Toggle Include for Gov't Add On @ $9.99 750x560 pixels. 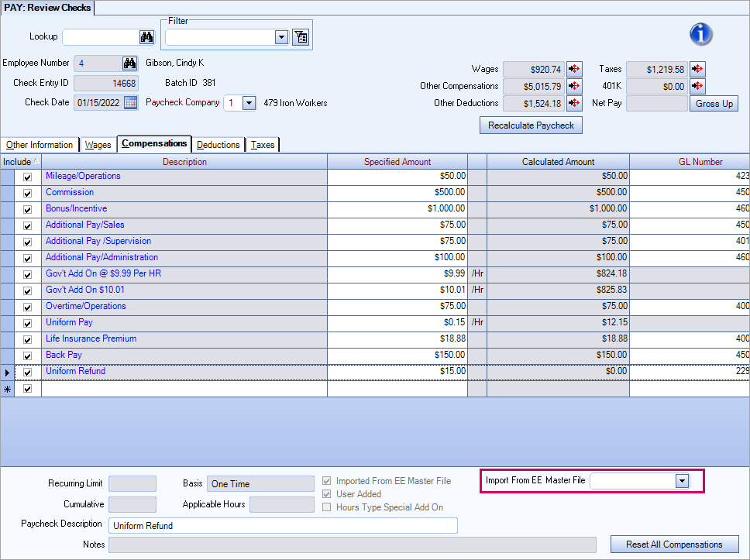point(28,274)
